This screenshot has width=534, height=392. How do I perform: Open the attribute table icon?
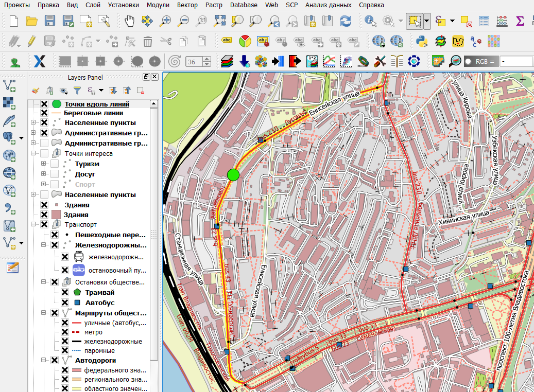click(x=484, y=21)
